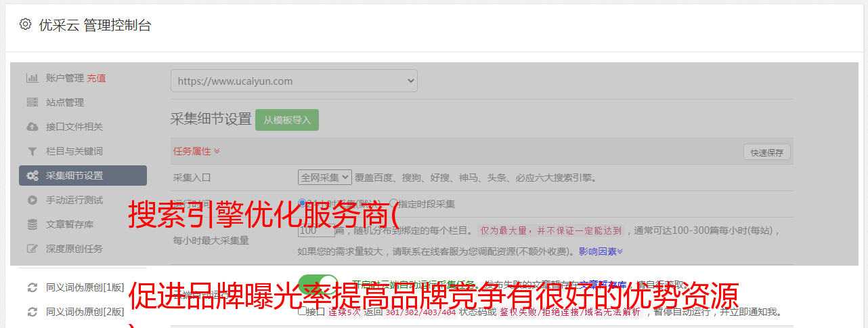Click the hourly max collection input showing 100
Viewport: 868px width, 328px height.
click(x=316, y=230)
